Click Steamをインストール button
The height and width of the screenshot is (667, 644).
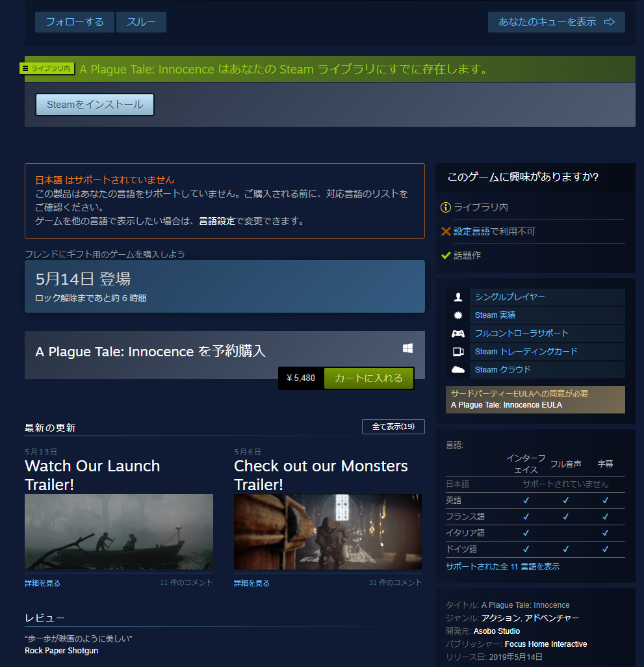point(95,105)
